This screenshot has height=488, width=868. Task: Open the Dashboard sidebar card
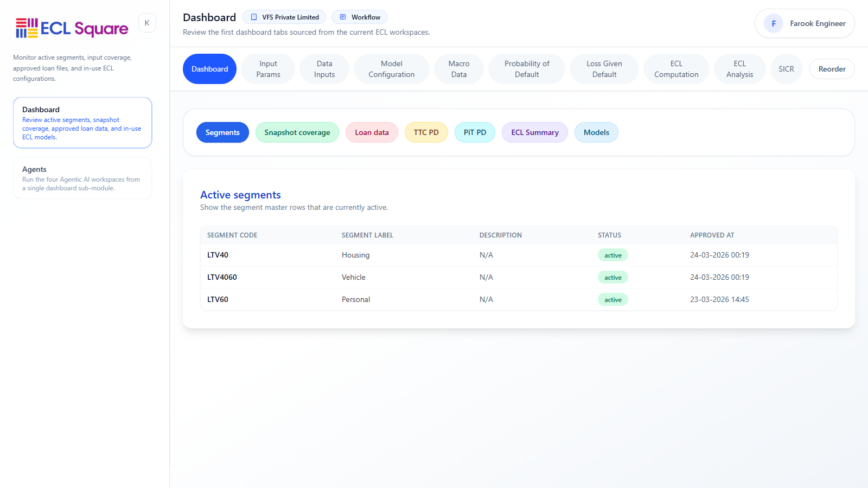[82, 123]
